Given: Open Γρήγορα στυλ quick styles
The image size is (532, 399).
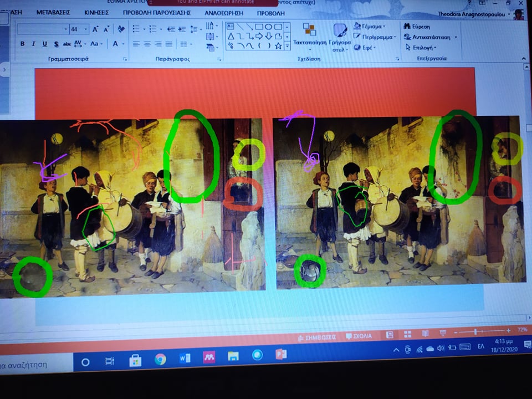Looking at the screenshot, I should [340, 37].
